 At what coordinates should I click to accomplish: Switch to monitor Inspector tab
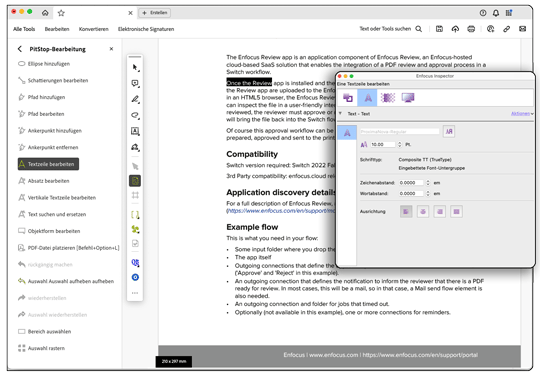408,98
